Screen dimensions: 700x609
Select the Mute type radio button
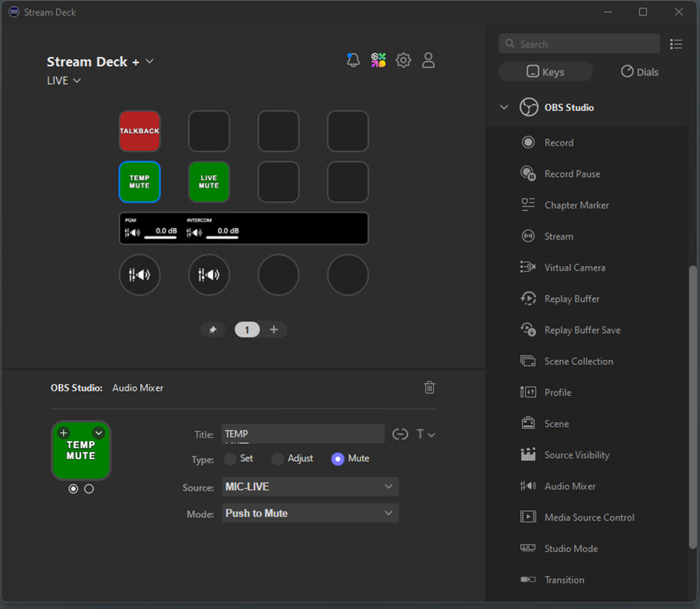(338, 459)
